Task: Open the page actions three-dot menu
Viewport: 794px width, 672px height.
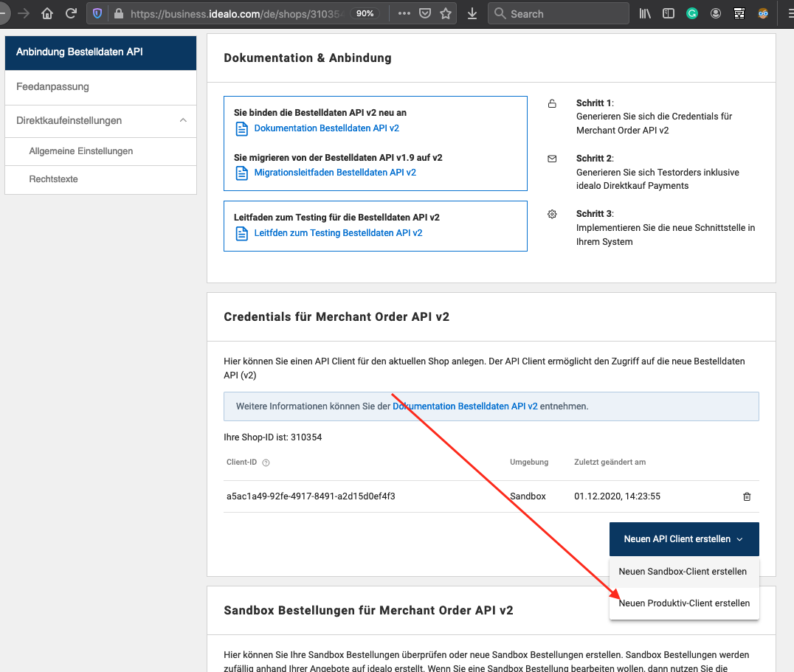Action: [x=404, y=14]
